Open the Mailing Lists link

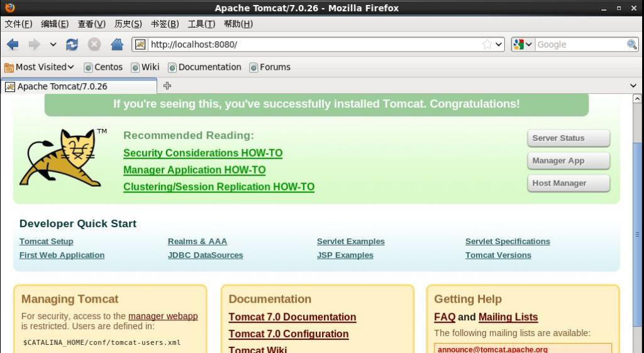(x=508, y=317)
